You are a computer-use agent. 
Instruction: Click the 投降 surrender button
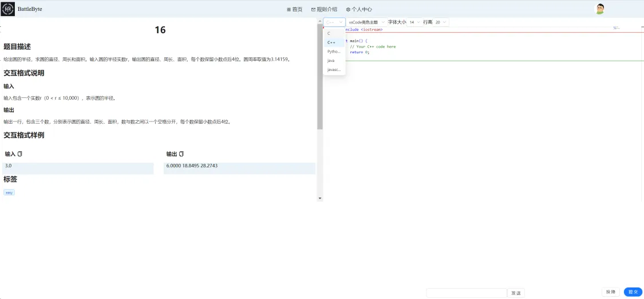[611, 292]
